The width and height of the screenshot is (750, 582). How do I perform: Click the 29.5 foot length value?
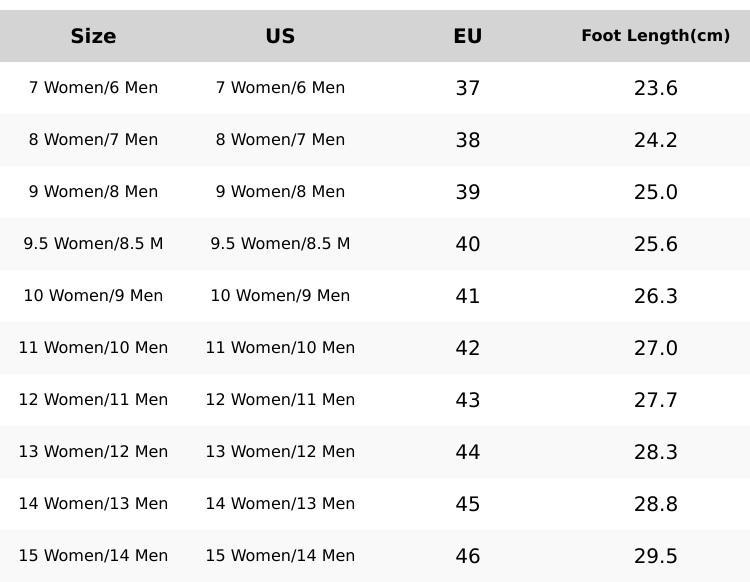[x=655, y=556]
